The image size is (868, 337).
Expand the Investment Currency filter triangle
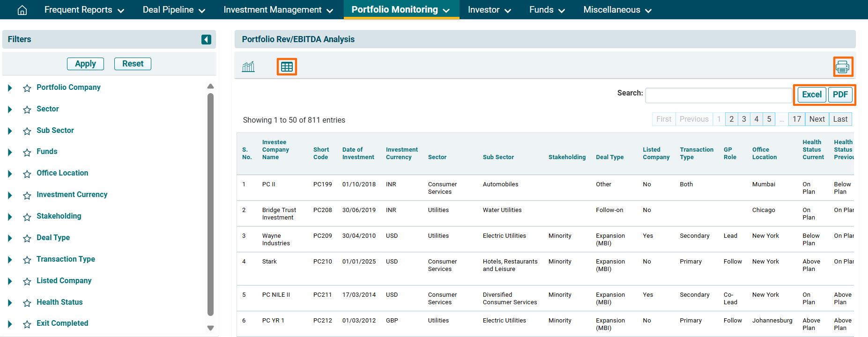(x=10, y=195)
